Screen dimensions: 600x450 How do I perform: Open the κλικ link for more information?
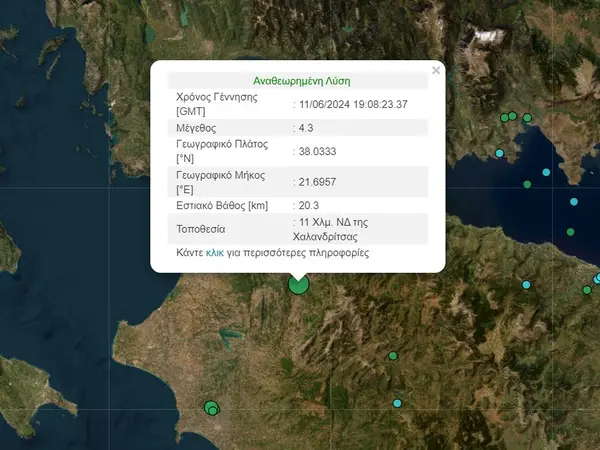(215, 254)
